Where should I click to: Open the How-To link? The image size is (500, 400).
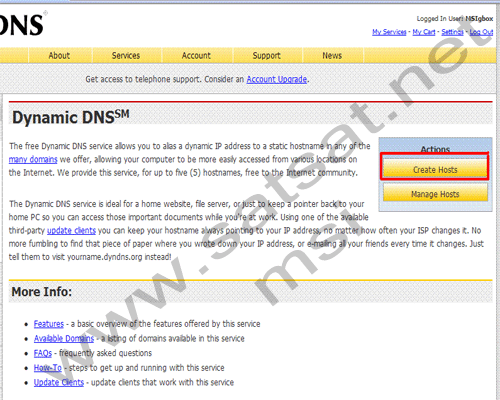pos(48,368)
